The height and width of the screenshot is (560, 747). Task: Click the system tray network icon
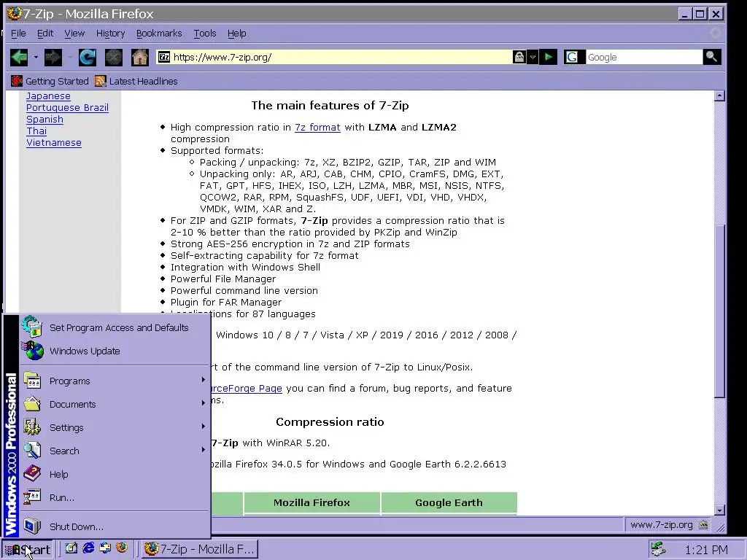point(659,549)
